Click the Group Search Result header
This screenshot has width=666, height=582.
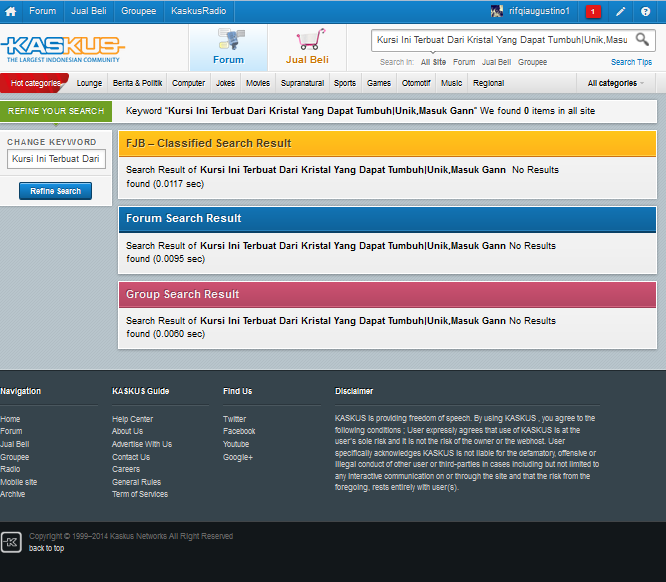pos(387,294)
